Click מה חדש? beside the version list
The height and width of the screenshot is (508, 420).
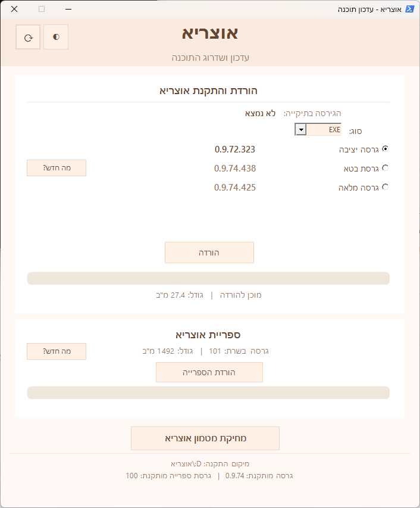[56, 168]
